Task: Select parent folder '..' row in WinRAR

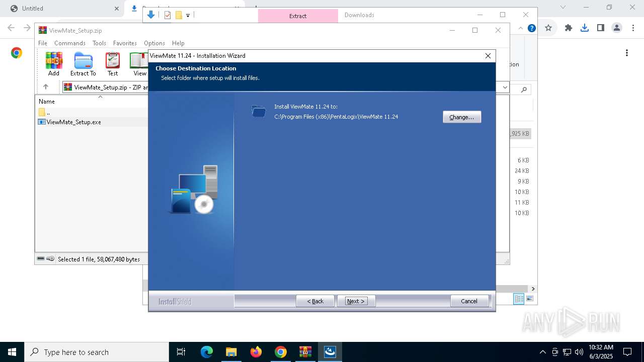Action: coord(48,112)
